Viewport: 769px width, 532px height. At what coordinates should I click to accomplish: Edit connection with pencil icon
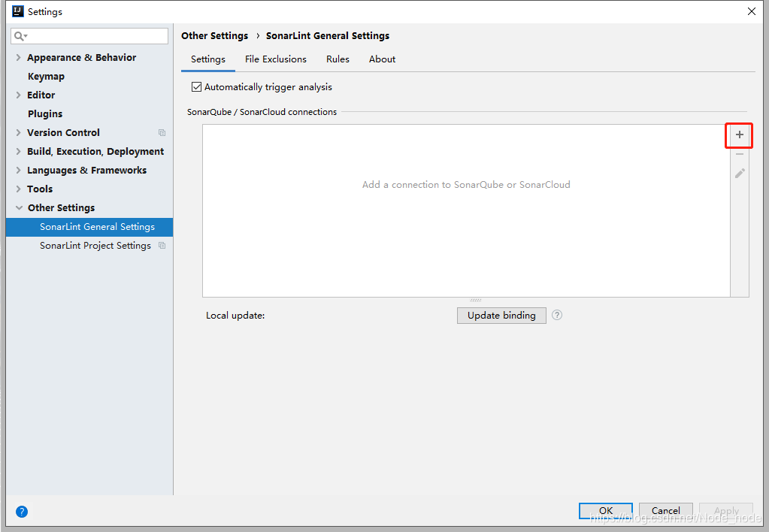coord(740,173)
